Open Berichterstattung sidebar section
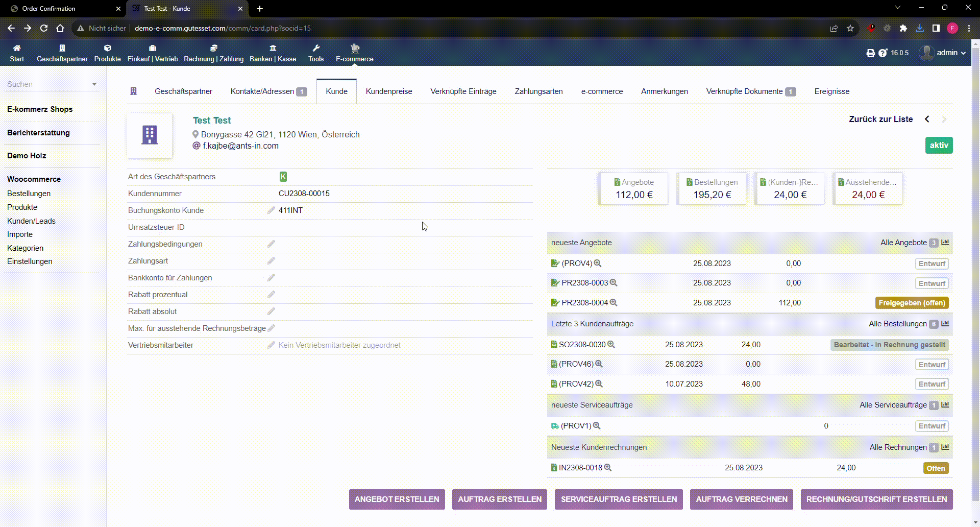The image size is (980, 527). 38,133
